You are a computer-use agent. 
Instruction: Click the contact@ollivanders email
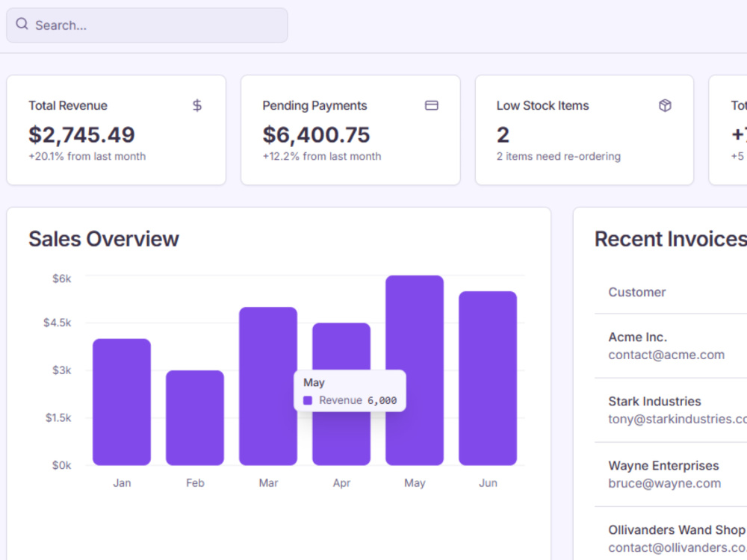(x=678, y=547)
